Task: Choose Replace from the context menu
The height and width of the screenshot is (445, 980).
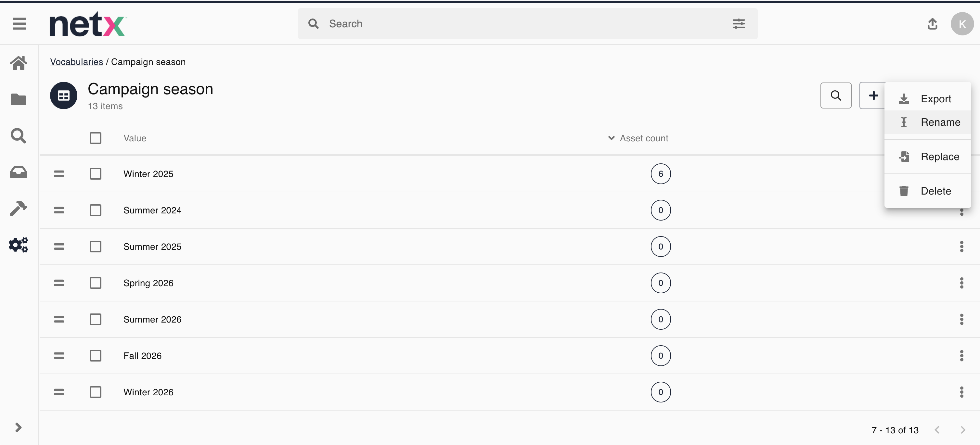Action: pos(940,157)
